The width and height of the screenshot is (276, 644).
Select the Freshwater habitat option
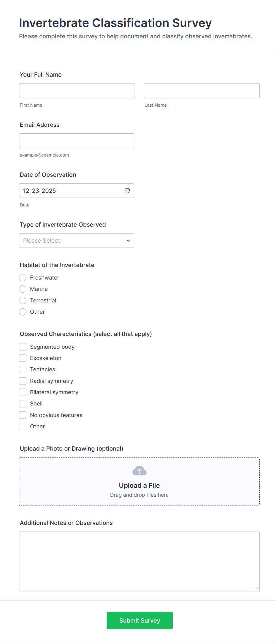[23, 277]
